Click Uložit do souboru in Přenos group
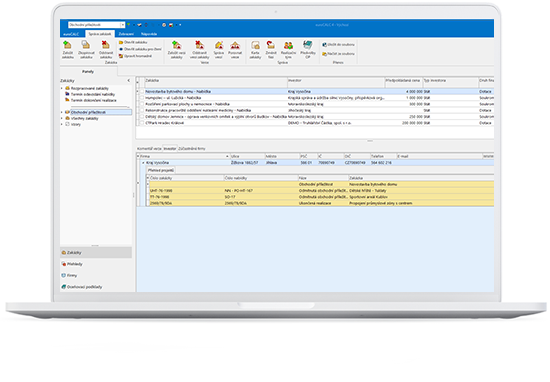Viewport: 550px width, 382px height. pyautogui.click(x=338, y=45)
